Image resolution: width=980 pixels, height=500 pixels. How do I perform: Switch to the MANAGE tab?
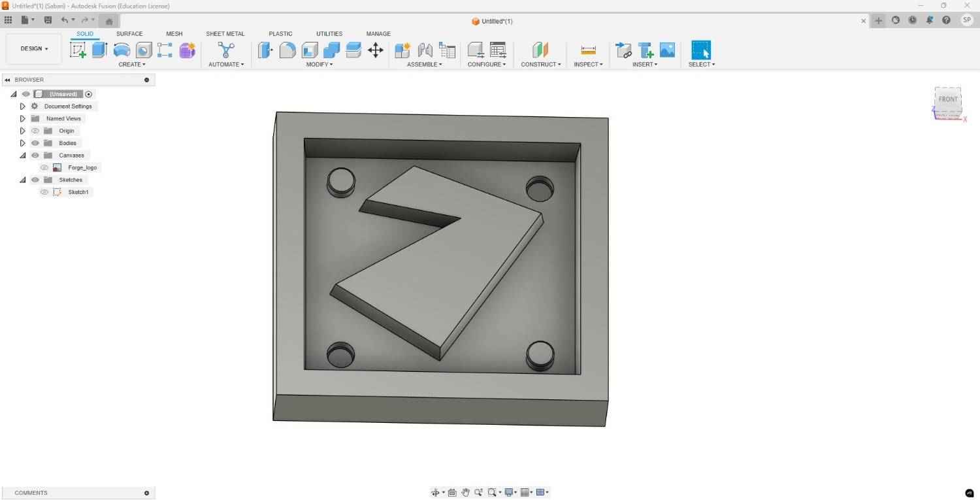click(378, 34)
